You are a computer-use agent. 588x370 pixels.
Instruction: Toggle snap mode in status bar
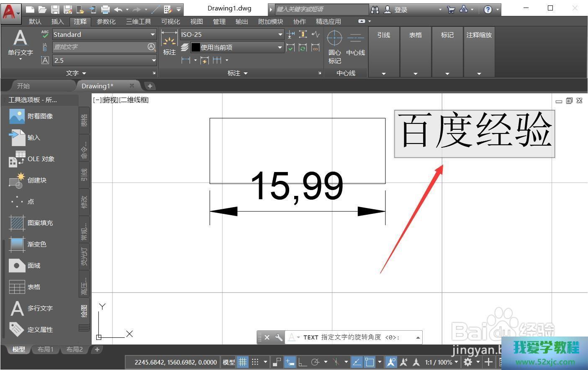tap(255, 362)
